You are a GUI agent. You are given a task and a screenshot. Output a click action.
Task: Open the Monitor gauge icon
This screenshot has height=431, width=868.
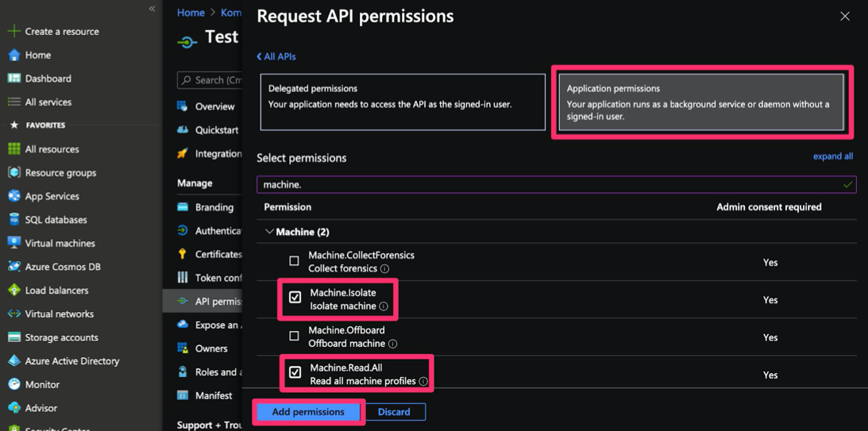click(14, 384)
